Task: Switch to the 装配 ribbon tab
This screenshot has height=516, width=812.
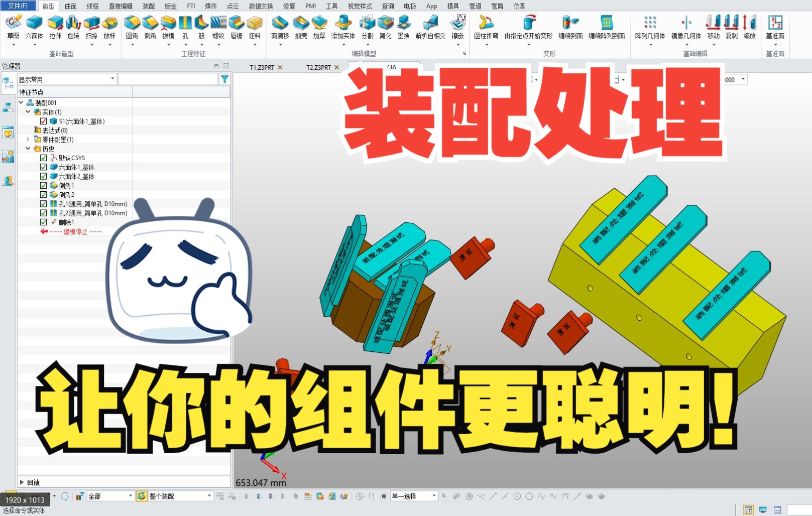Action: [x=149, y=6]
